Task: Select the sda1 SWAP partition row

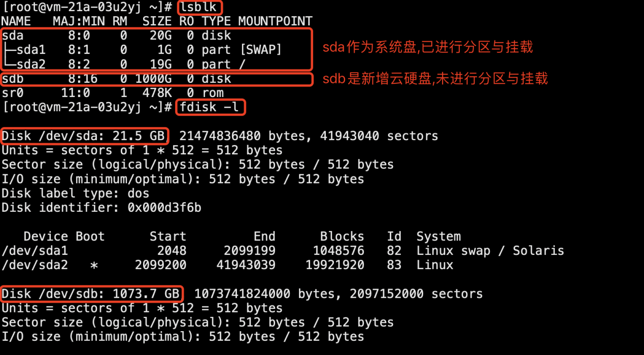Action: click(142, 50)
